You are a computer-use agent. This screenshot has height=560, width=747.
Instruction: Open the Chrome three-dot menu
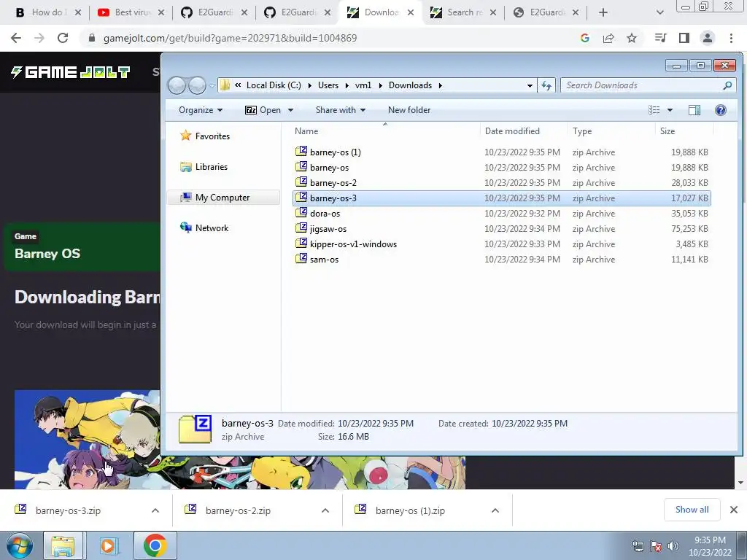pos(731,38)
